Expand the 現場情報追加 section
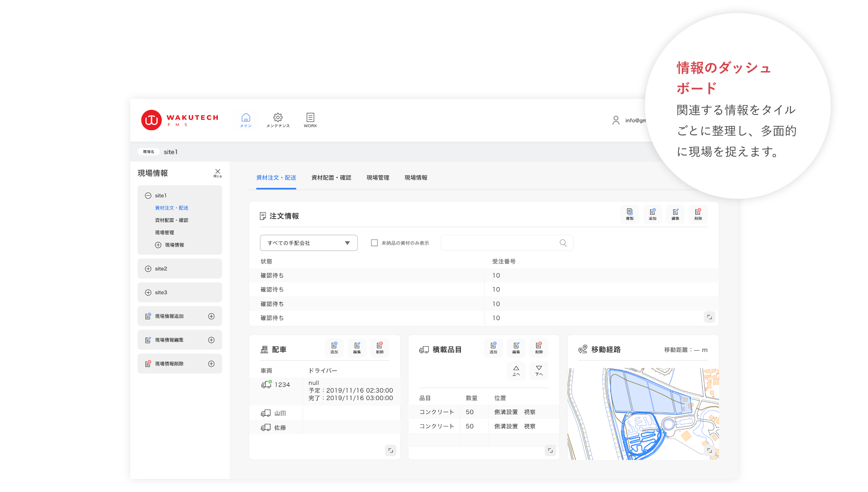The image size is (868, 492). click(x=211, y=316)
